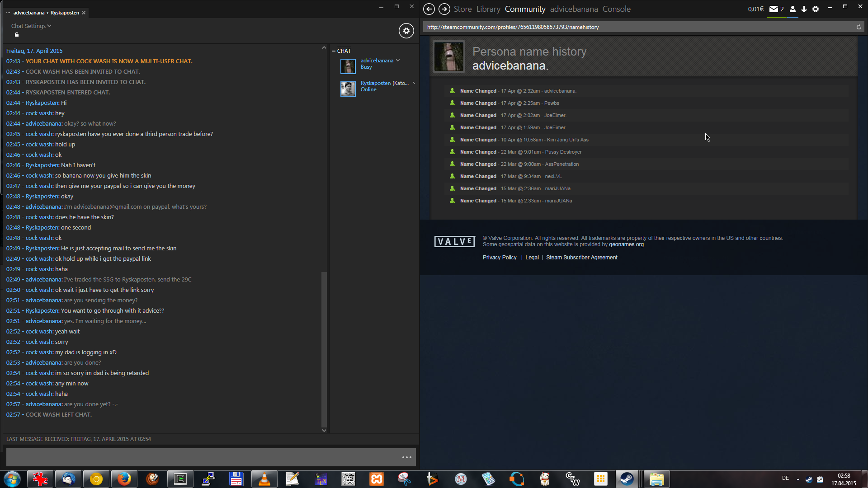The width and height of the screenshot is (868, 488).
Task: Open the Store tab
Action: pyautogui.click(x=462, y=9)
